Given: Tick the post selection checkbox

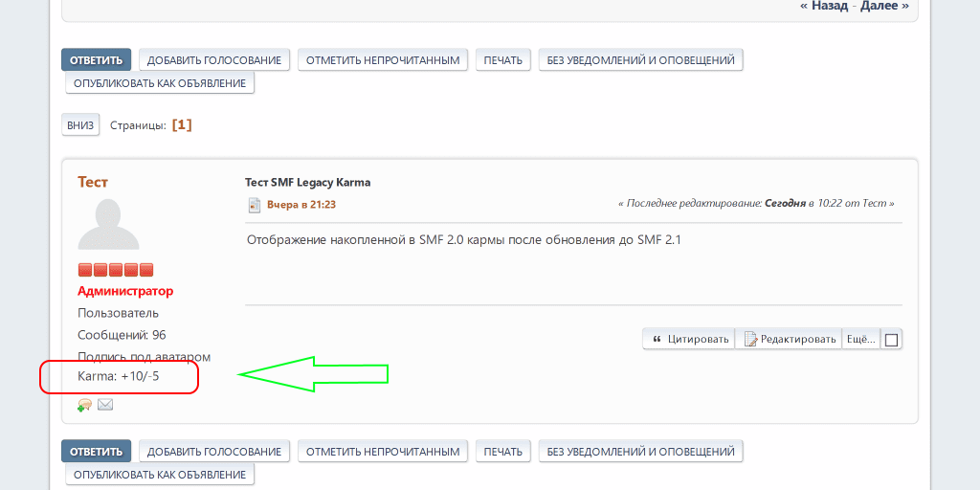Looking at the screenshot, I should point(891,340).
